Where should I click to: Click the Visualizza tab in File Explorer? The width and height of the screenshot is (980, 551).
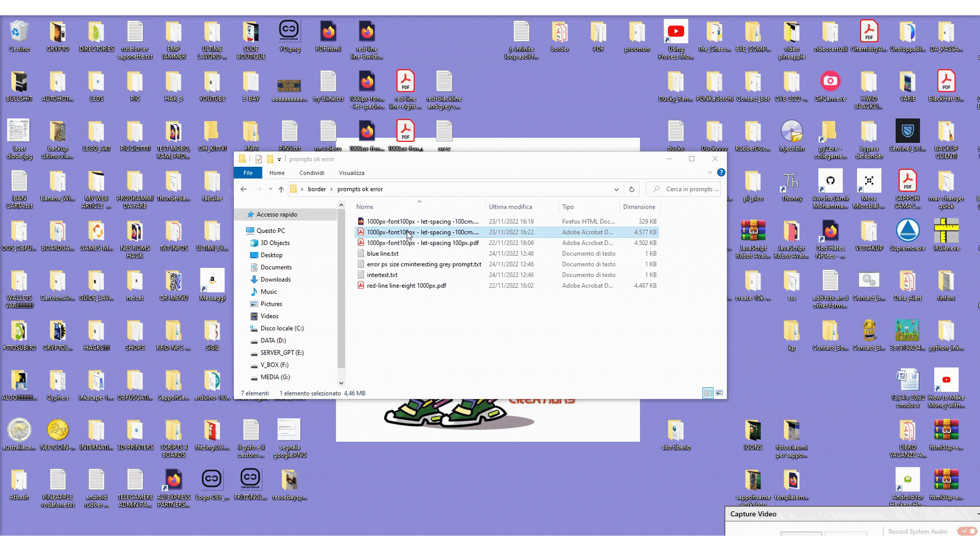pos(351,173)
